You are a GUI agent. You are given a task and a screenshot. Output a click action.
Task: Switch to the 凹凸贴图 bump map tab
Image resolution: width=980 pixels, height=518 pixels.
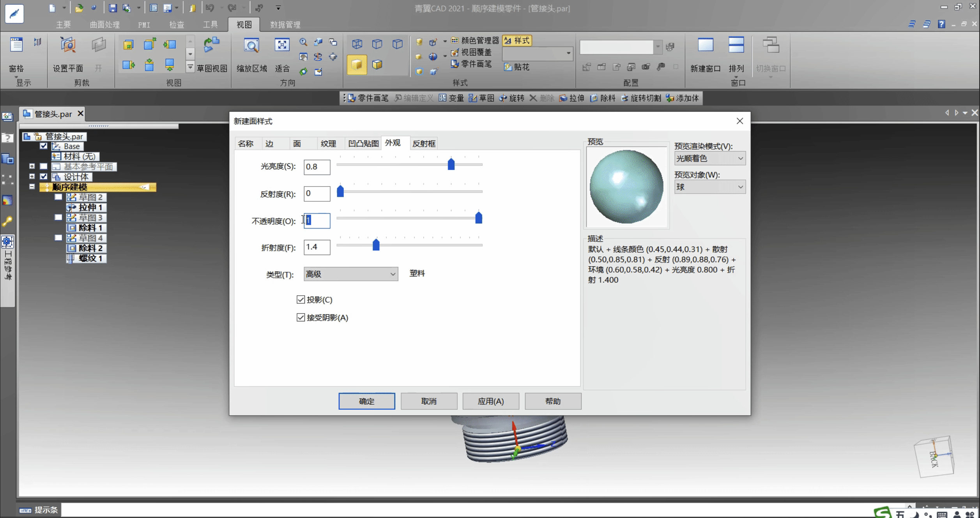coord(363,143)
